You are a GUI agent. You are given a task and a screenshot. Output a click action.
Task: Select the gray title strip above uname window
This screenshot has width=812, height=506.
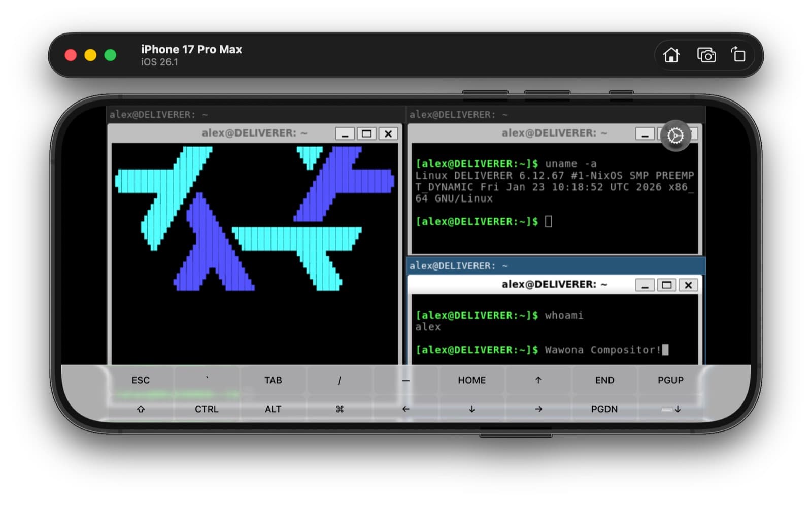coord(556,114)
